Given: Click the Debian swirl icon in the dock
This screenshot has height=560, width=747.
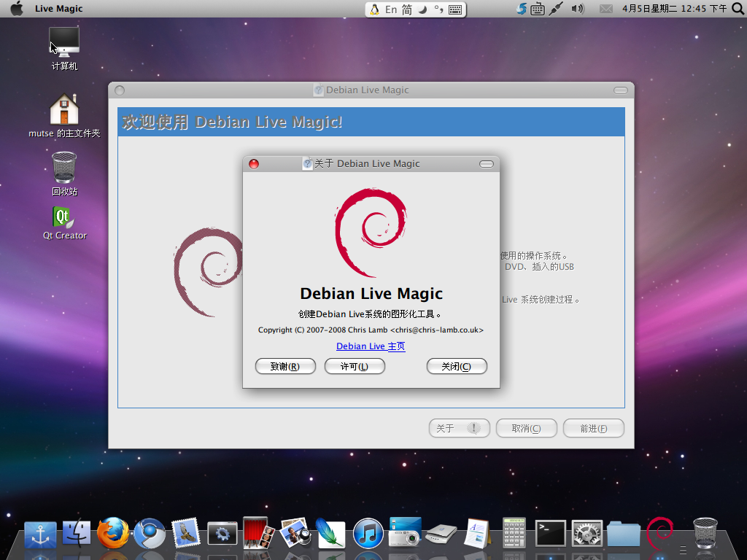Looking at the screenshot, I should (659, 533).
